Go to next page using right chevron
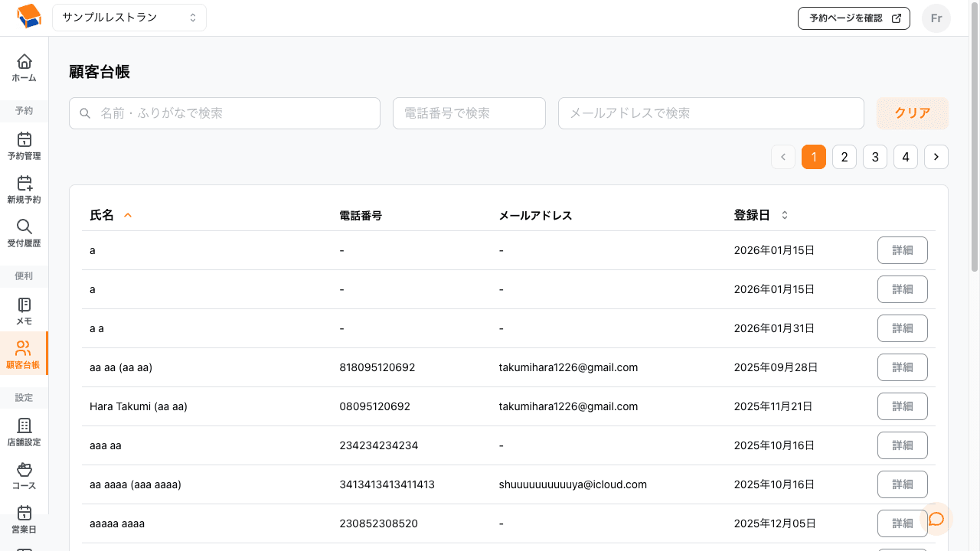 coord(936,157)
